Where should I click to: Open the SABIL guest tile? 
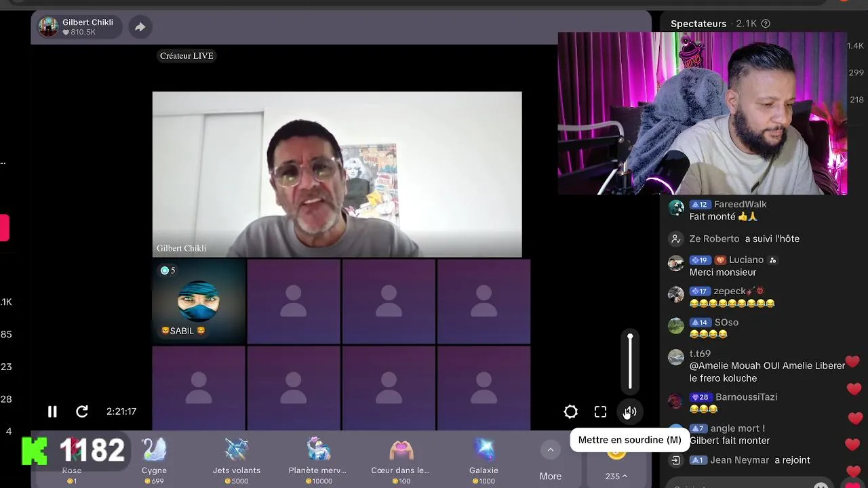coord(199,302)
